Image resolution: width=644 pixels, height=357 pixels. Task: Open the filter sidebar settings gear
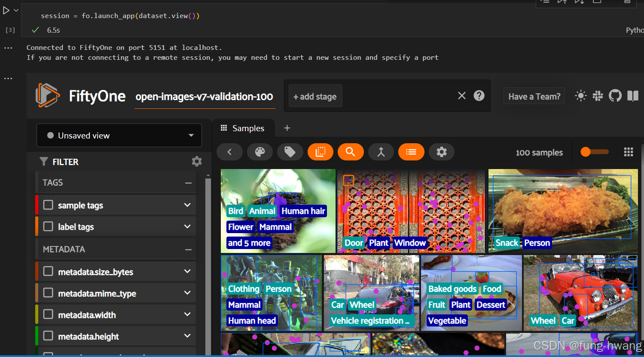tap(197, 161)
